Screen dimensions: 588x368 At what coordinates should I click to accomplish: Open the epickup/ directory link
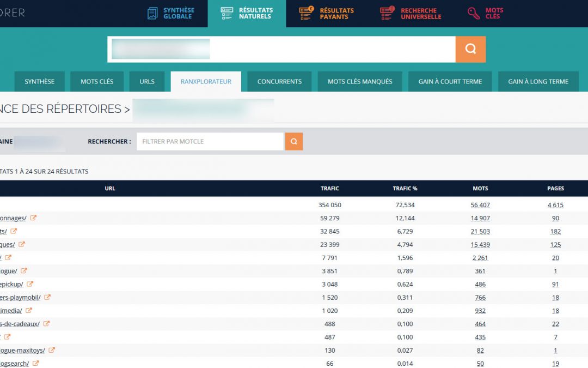coord(11,284)
